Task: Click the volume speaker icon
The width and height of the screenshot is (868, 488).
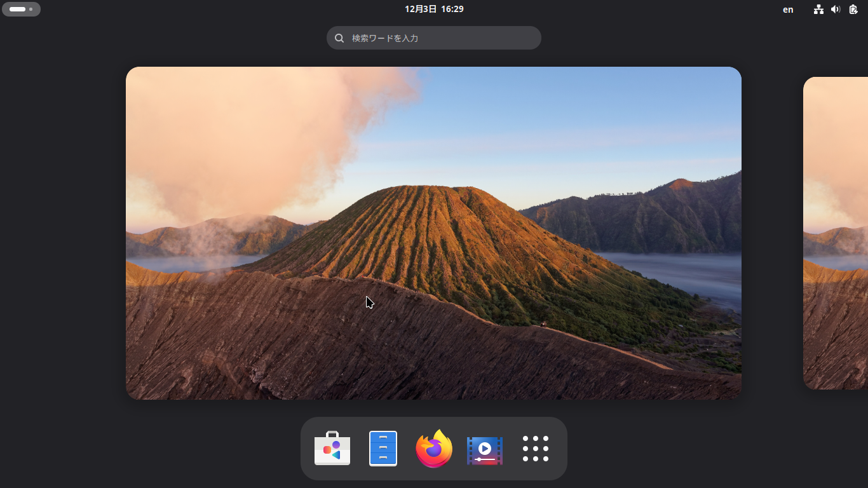Action: pyautogui.click(x=836, y=10)
